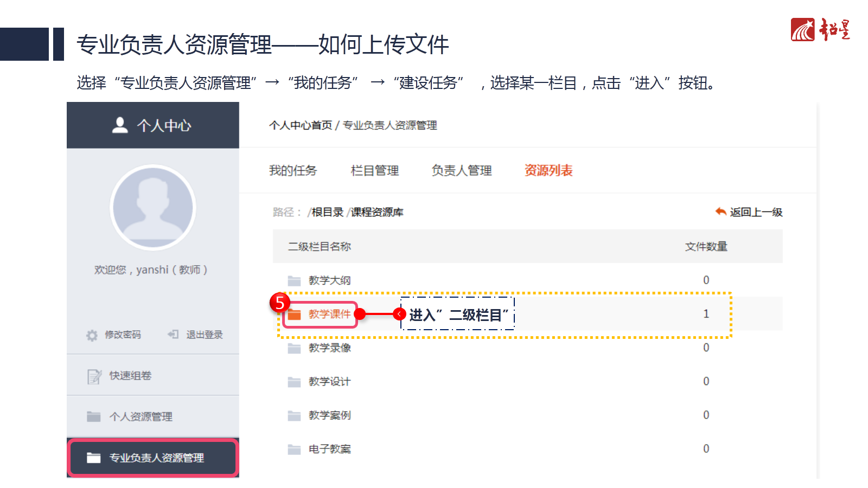The image size is (868, 488).
Task: Click the 退出登录 link
Action: [x=205, y=335]
